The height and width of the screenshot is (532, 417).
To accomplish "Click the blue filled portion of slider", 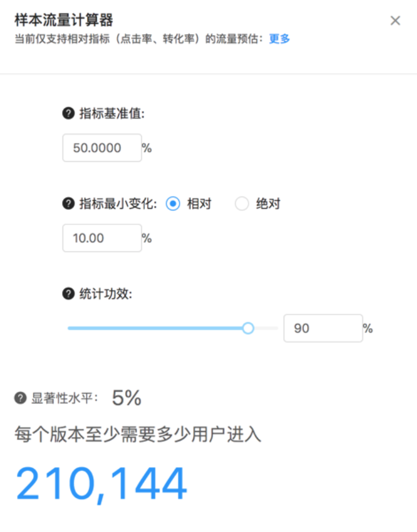I will (x=155, y=328).
